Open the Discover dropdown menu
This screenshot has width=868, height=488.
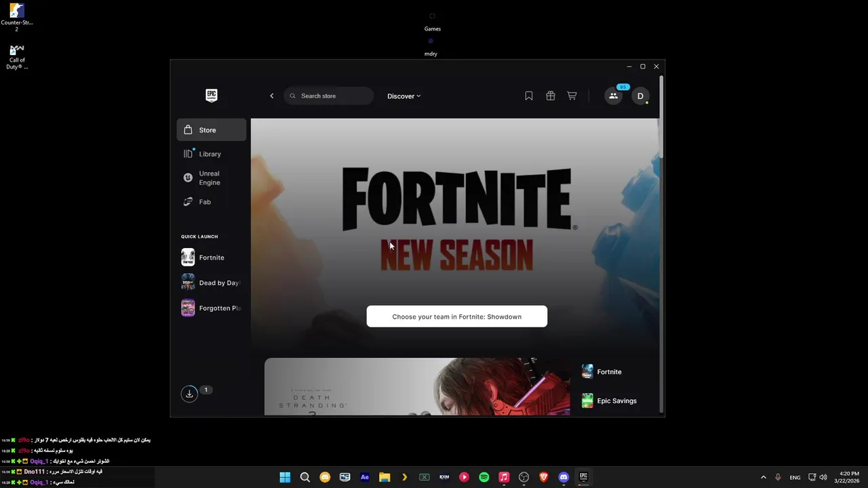click(x=404, y=96)
